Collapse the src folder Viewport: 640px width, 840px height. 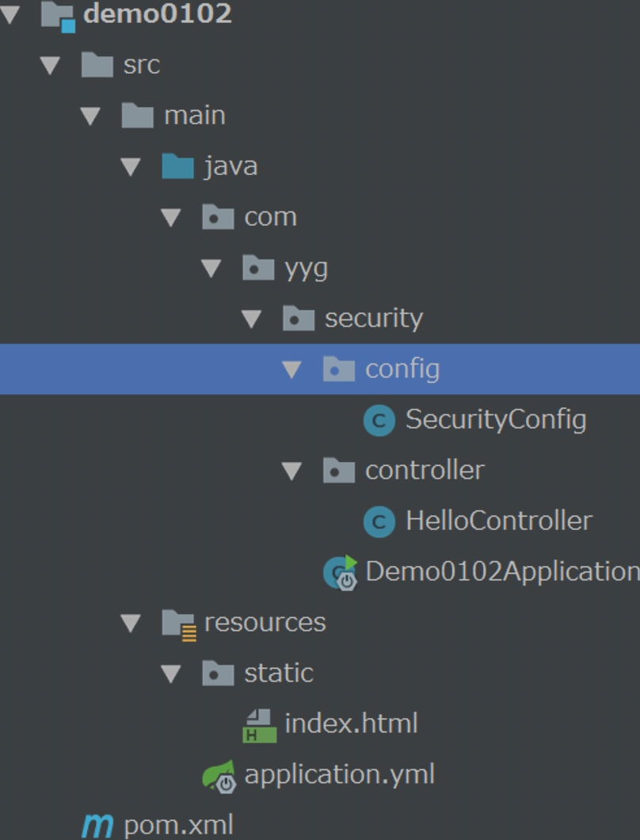tap(49, 64)
